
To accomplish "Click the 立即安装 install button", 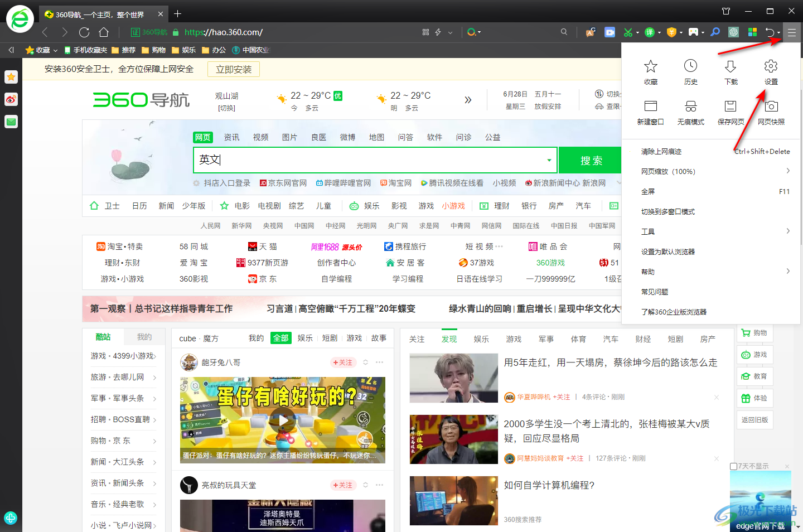I will point(234,69).
